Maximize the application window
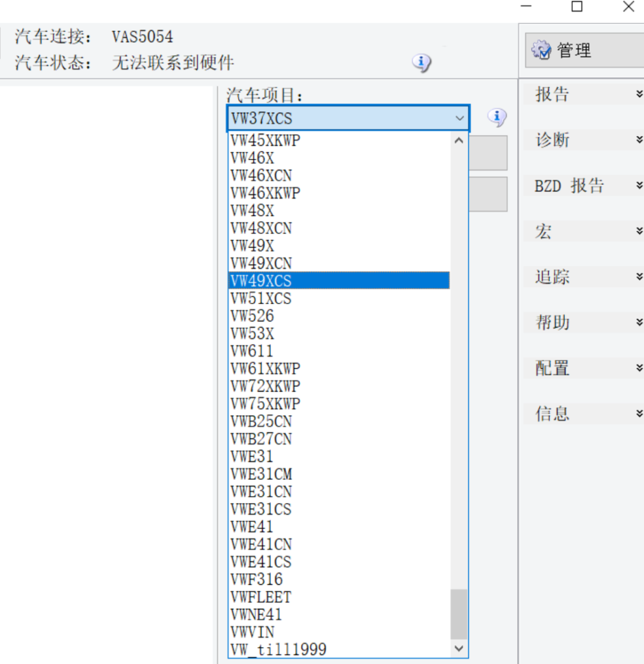This screenshot has width=644, height=664. point(577,7)
